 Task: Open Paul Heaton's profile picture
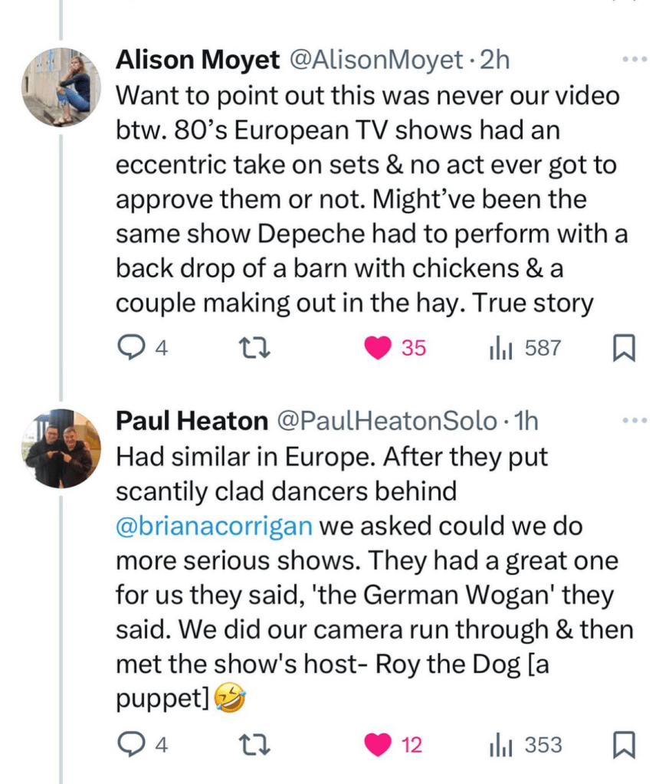point(63,450)
